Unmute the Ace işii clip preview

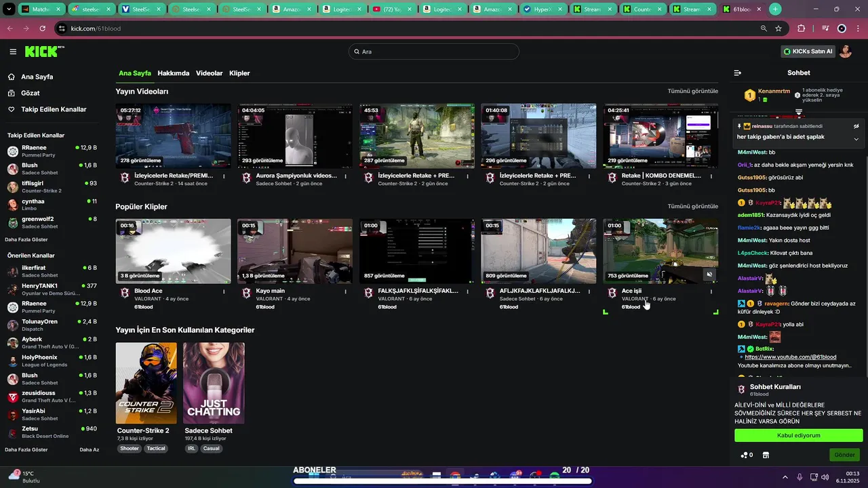click(709, 274)
